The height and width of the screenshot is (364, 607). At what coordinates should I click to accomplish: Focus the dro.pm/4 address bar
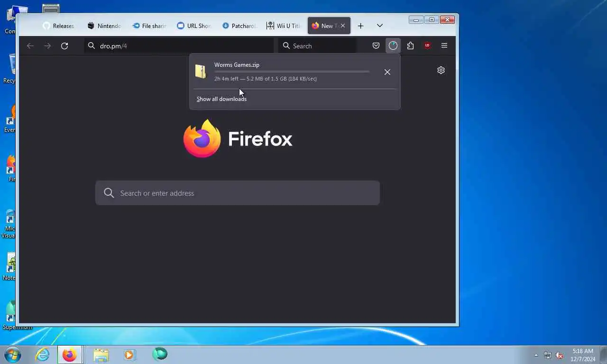179,46
